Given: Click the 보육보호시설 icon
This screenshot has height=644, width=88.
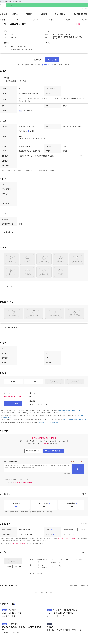Looking at the screenshot, I should [44, 272].
